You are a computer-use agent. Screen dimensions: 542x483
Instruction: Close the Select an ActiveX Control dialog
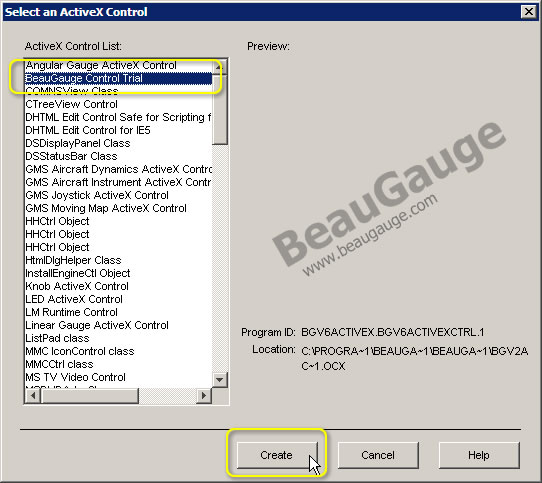(529, 12)
